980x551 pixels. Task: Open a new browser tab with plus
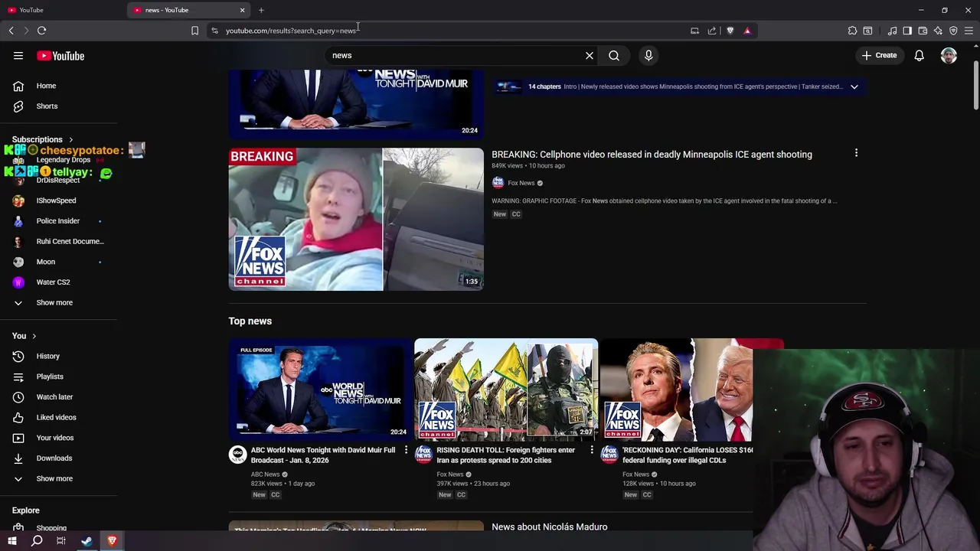261,10
